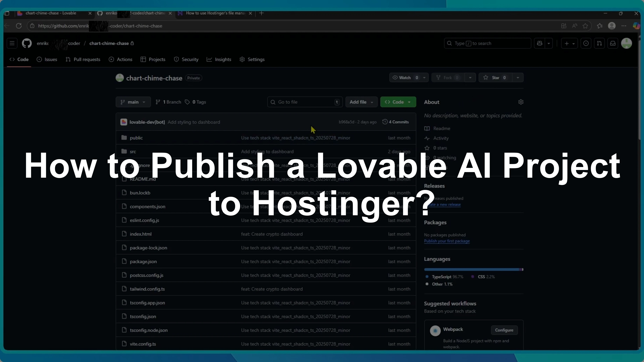Switch to the Issues tab
Viewport: 644px width, 362px height.
[47, 59]
